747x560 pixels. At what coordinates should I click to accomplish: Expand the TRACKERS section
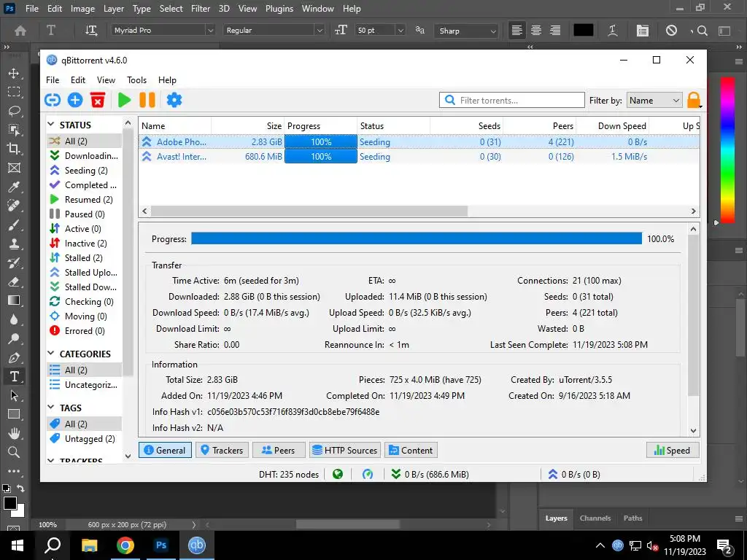tap(51, 461)
